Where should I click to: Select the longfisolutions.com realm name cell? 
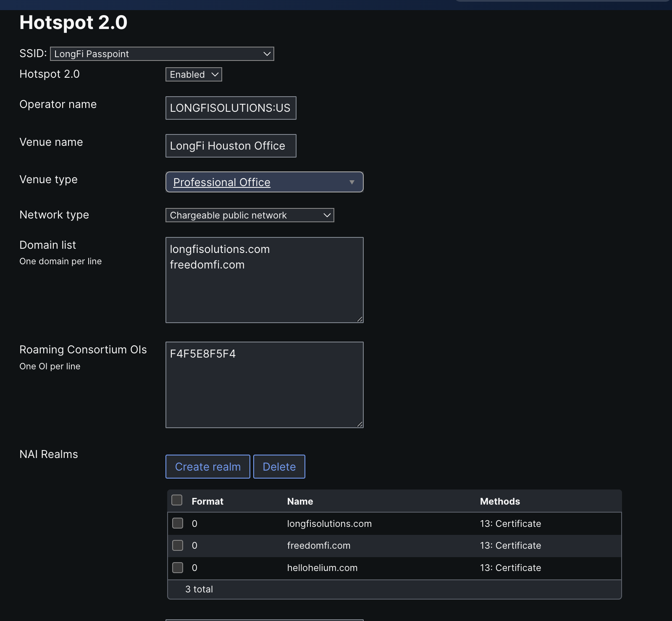(x=329, y=524)
